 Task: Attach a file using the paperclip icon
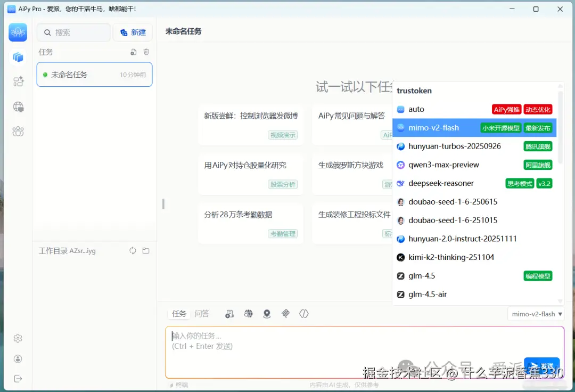(x=285, y=314)
